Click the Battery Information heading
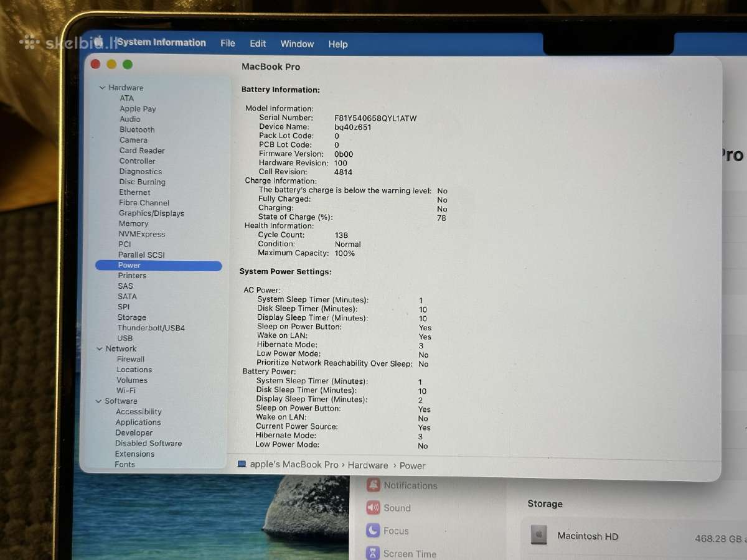This screenshot has height=560, width=747. point(280,90)
